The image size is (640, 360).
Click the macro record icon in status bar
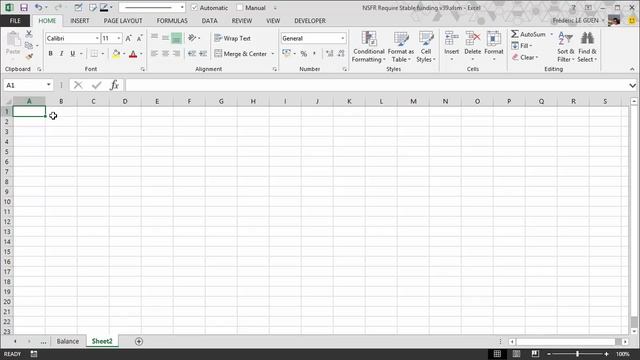[x=34, y=354]
